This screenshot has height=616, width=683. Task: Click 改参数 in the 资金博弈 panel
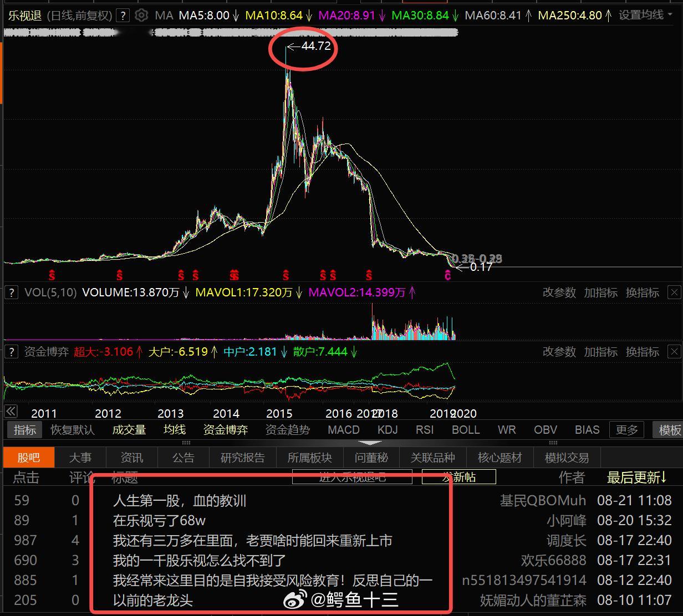coord(559,352)
